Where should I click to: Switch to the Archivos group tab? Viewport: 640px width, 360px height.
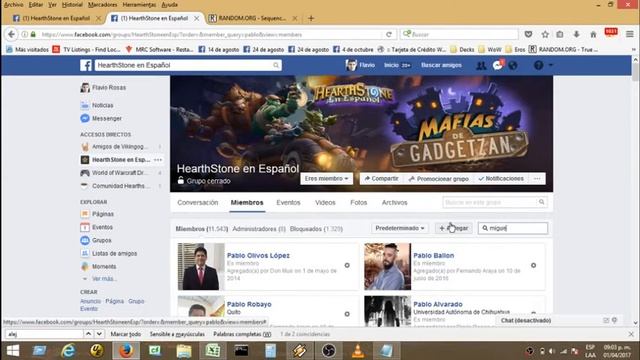click(x=394, y=202)
